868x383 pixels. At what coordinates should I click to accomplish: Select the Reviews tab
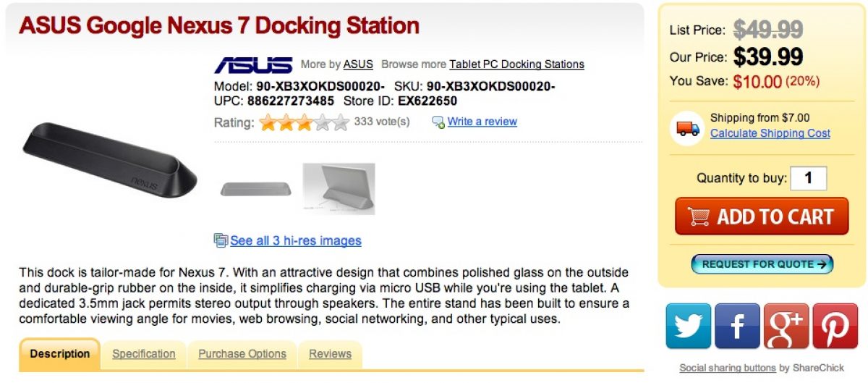[x=330, y=354]
